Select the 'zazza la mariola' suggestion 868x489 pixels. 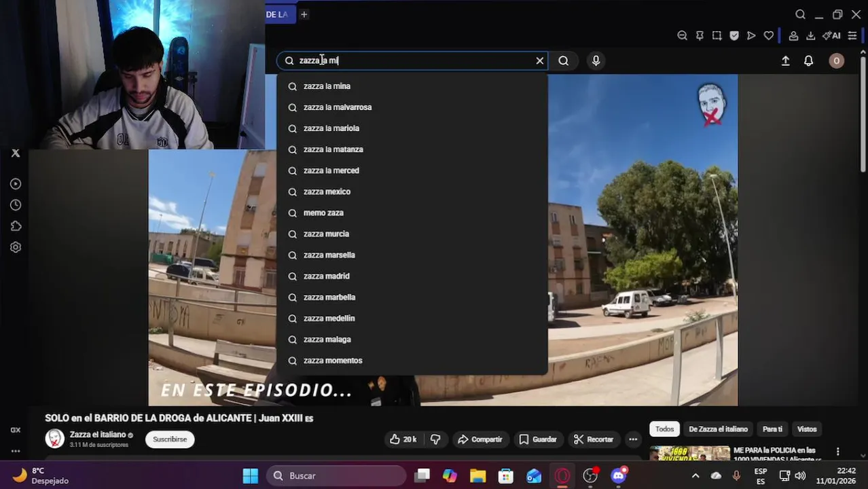412,128
